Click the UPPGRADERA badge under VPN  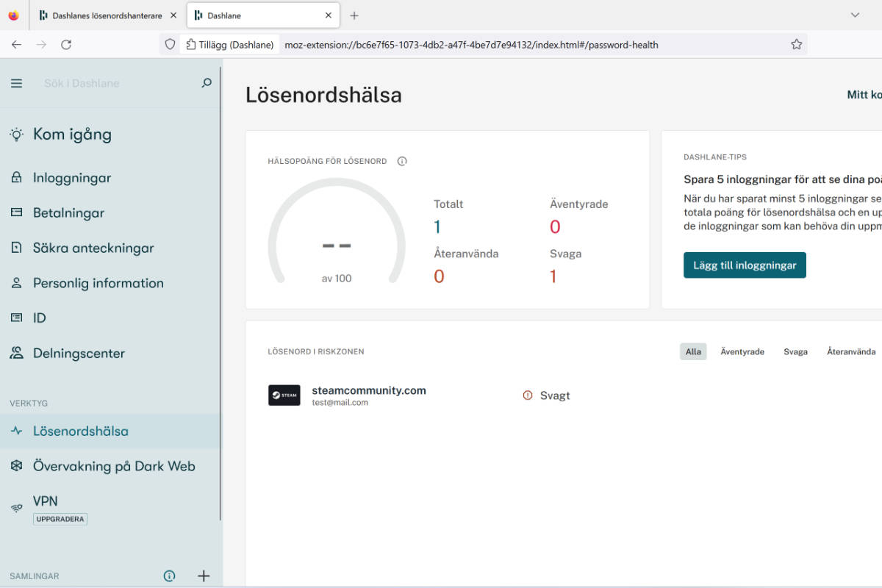60,519
